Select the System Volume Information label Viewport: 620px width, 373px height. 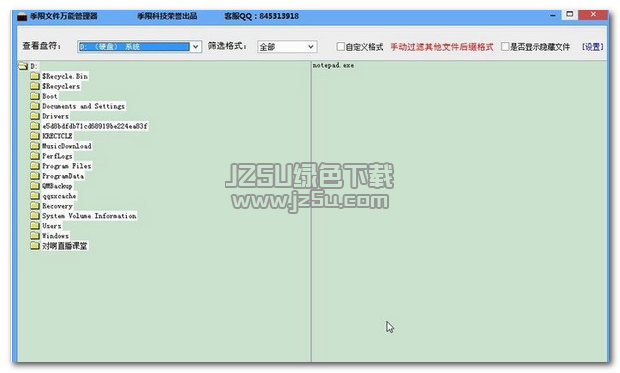(x=89, y=216)
